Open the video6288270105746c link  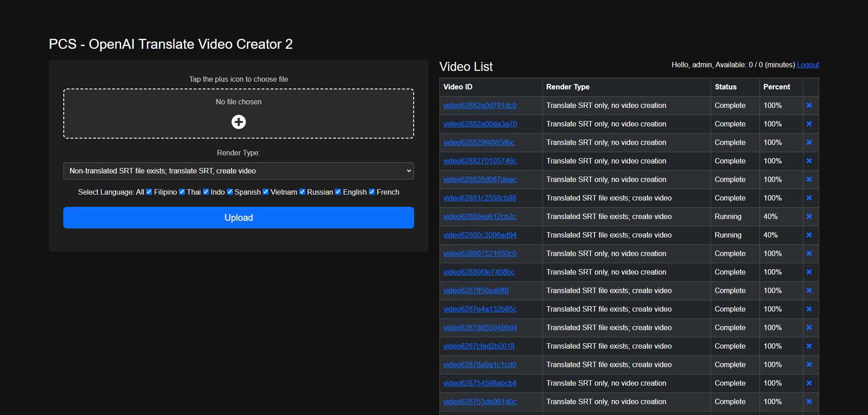coord(480,161)
